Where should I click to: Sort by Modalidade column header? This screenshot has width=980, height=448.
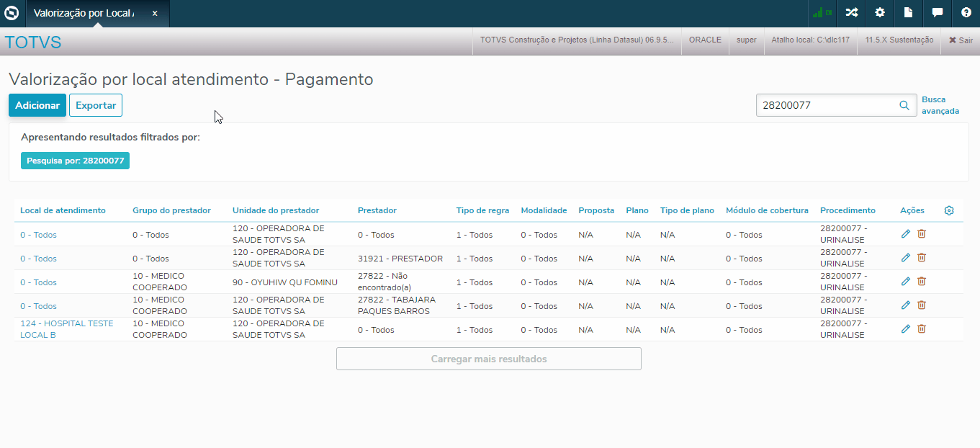point(543,210)
